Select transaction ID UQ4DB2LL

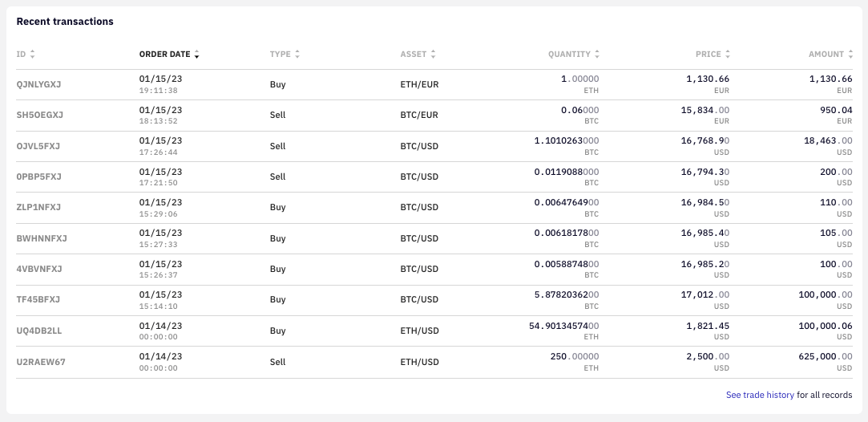39,331
